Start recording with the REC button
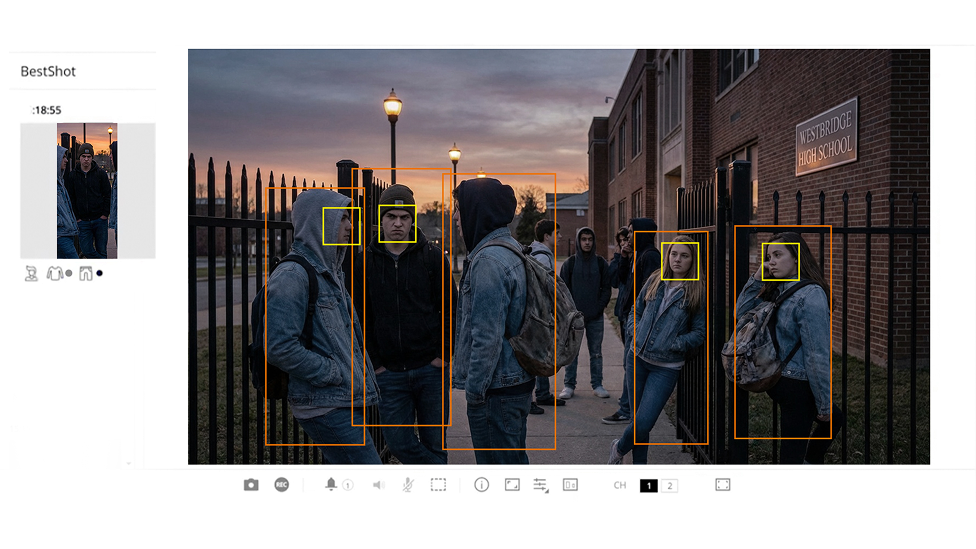The image size is (976, 549). tap(282, 485)
